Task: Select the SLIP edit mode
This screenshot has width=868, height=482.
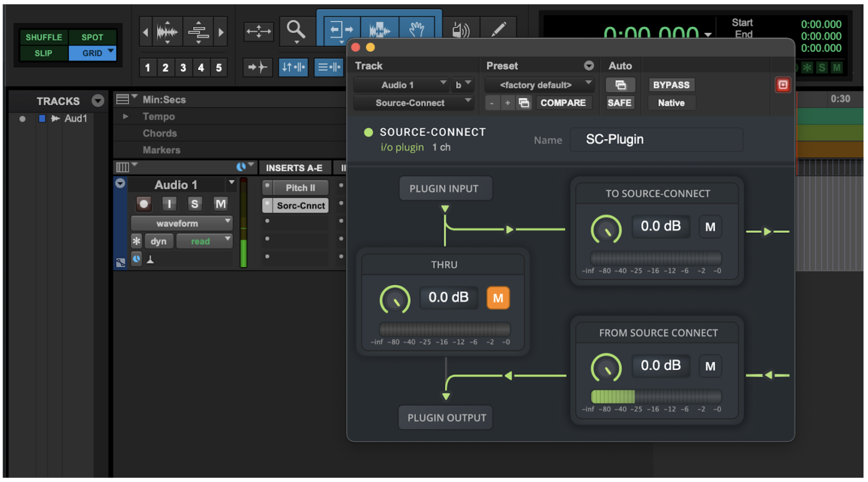Action: point(43,53)
